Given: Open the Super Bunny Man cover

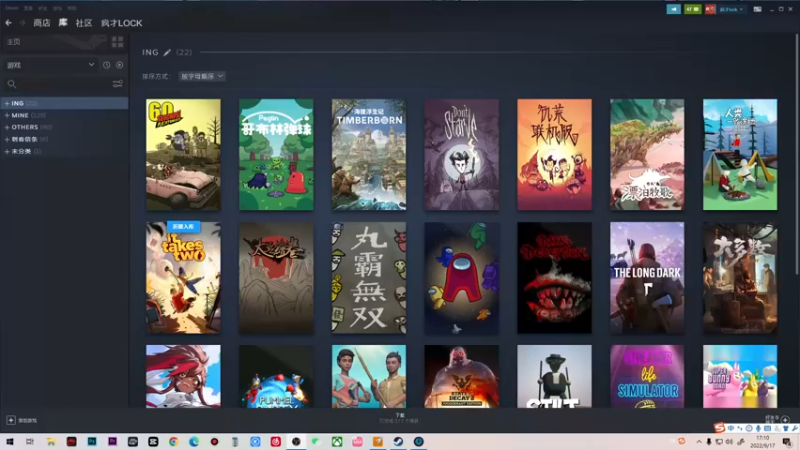Looking at the screenshot, I should [740, 377].
